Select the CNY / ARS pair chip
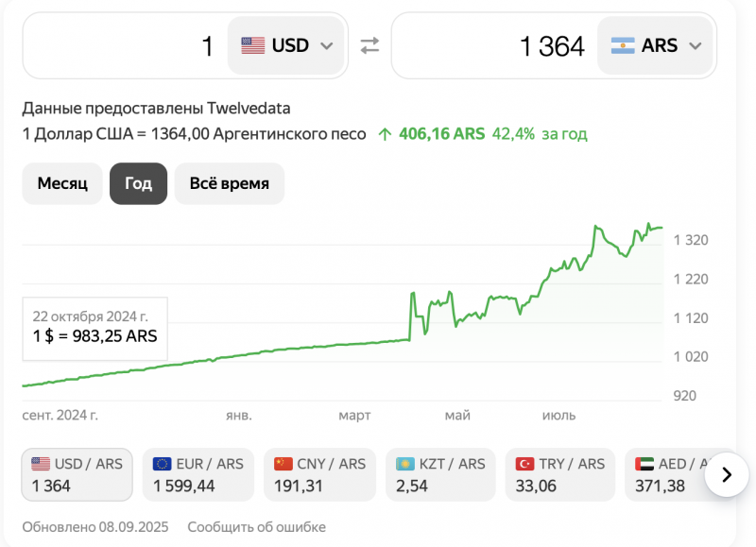756x547 pixels. click(x=319, y=474)
